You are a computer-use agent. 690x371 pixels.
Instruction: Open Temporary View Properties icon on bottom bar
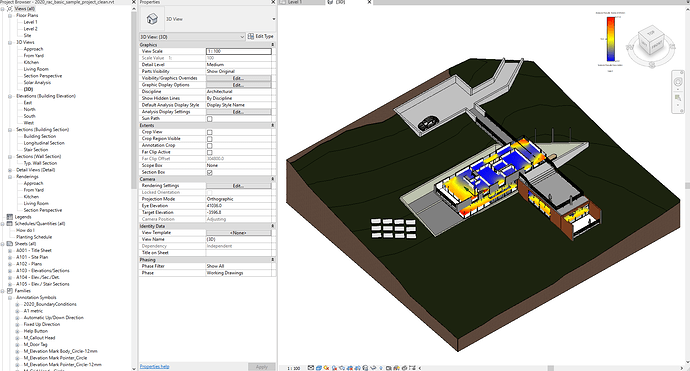389,367
